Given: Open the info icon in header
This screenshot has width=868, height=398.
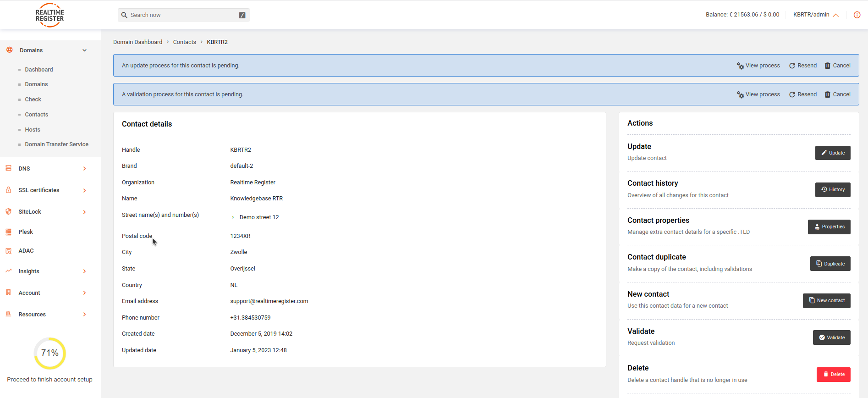Looking at the screenshot, I should tap(857, 15).
